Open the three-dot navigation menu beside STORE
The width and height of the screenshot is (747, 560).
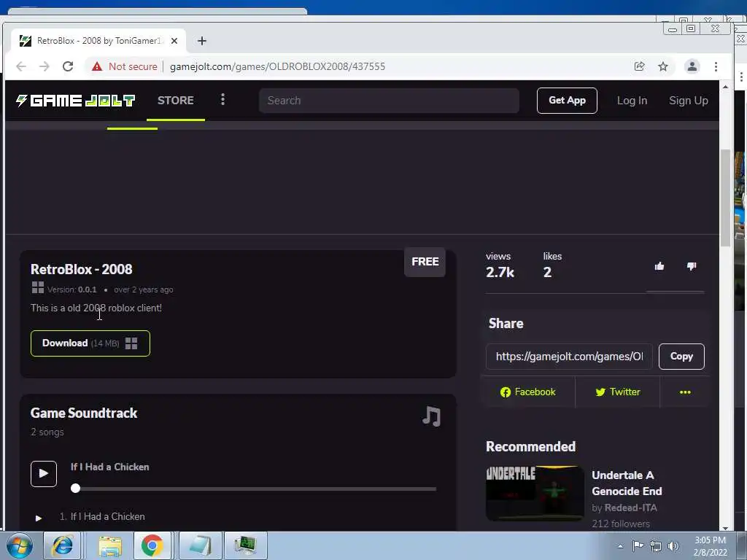coord(222,99)
